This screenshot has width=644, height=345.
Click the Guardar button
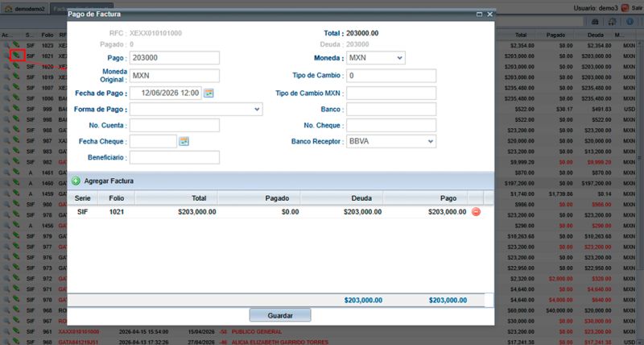(x=280, y=315)
